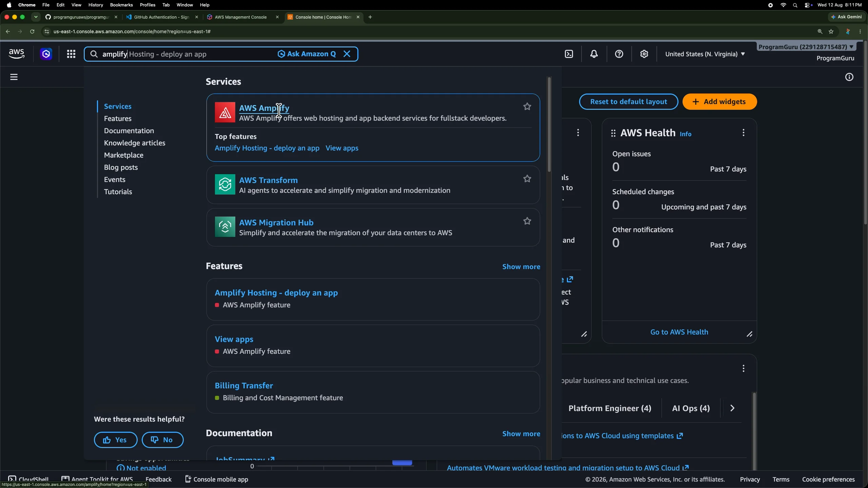Screen dimensions: 868x488
Task: Click the AWS Migration Hub service icon
Action: pos(225,227)
